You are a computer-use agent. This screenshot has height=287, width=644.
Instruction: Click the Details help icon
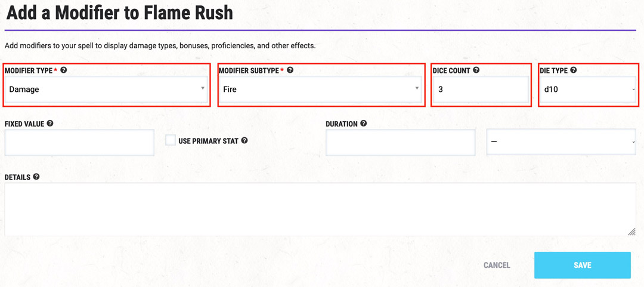point(36,177)
